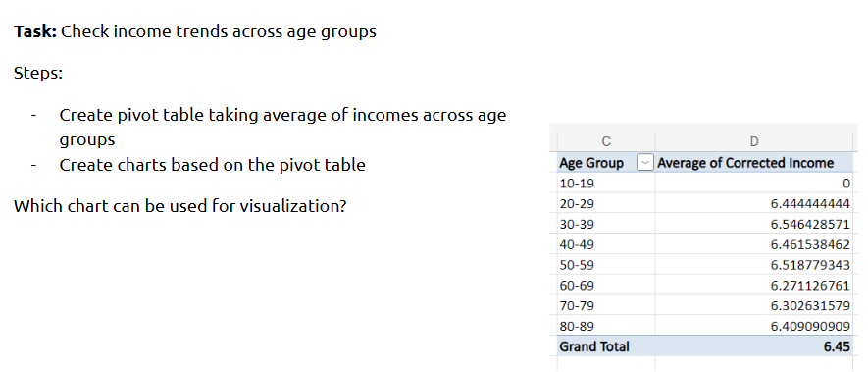Viewport: 868px width, 372px height.
Task: Select column D header
Action: [x=754, y=142]
